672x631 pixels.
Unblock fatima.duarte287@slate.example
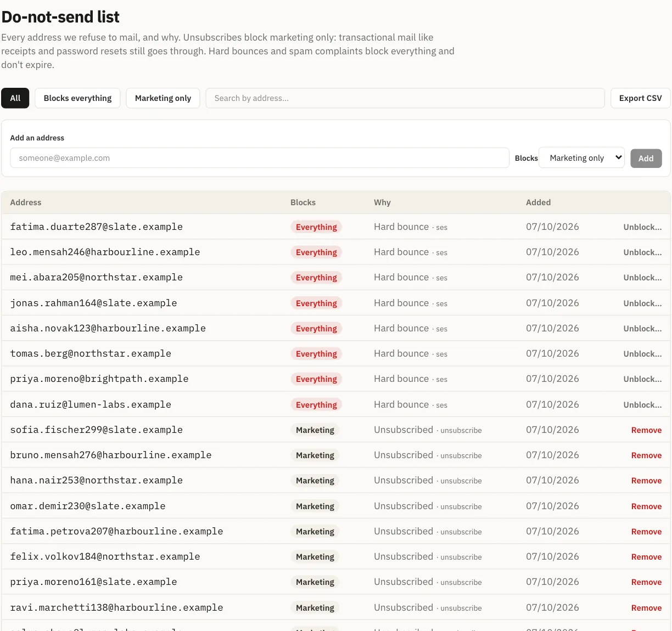tap(642, 227)
